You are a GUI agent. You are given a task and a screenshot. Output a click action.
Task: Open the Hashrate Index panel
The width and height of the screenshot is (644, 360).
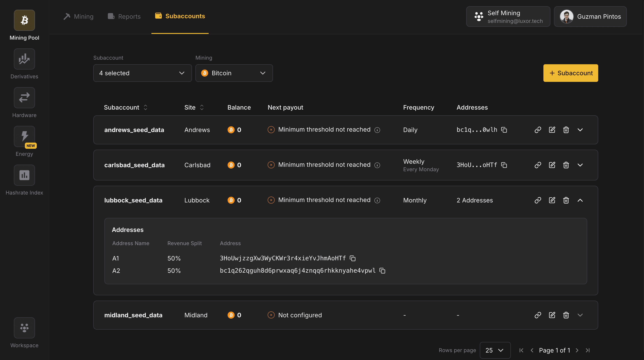24,175
